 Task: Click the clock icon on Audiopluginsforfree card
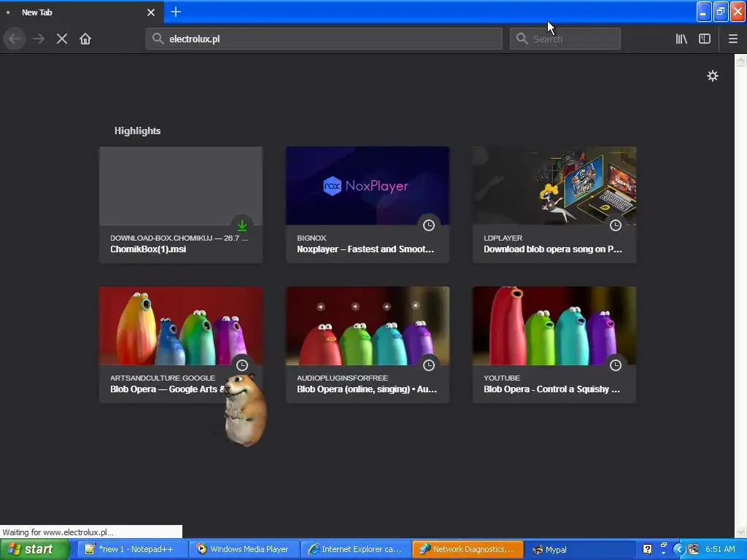click(429, 365)
